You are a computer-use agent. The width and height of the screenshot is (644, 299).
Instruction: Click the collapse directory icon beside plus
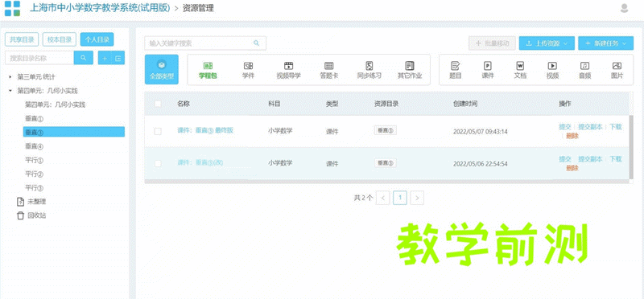[118, 58]
